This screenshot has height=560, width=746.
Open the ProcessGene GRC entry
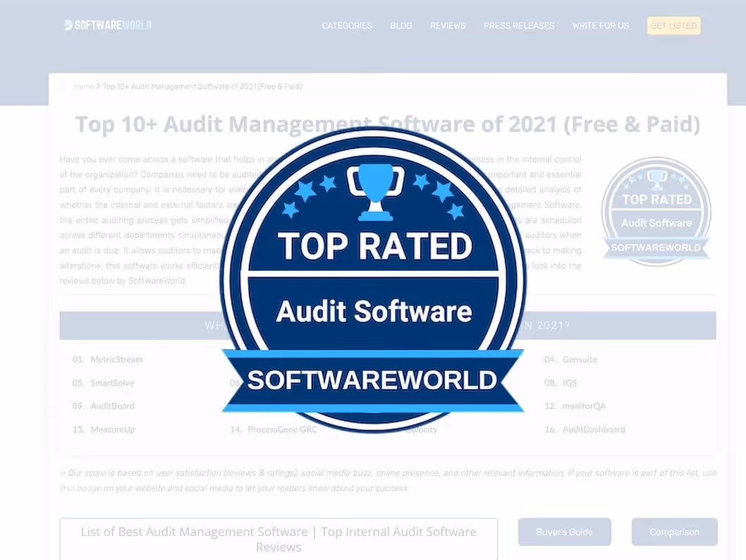pos(282,430)
